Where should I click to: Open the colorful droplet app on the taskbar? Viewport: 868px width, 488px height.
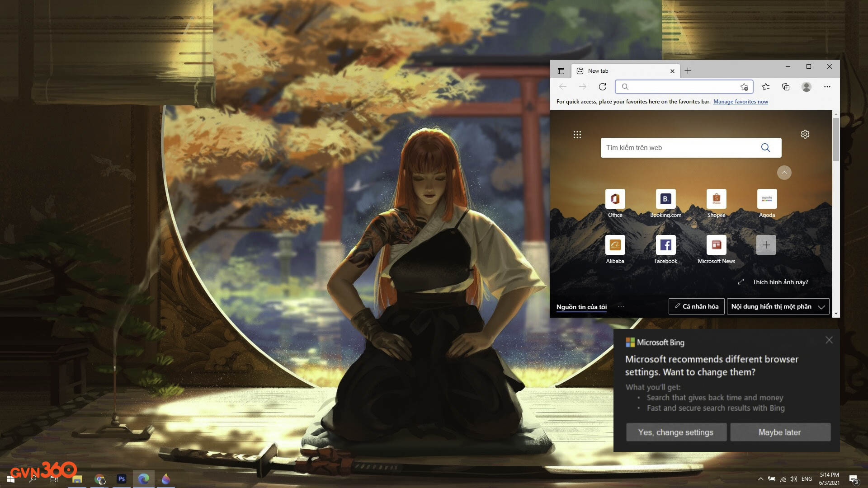click(166, 479)
